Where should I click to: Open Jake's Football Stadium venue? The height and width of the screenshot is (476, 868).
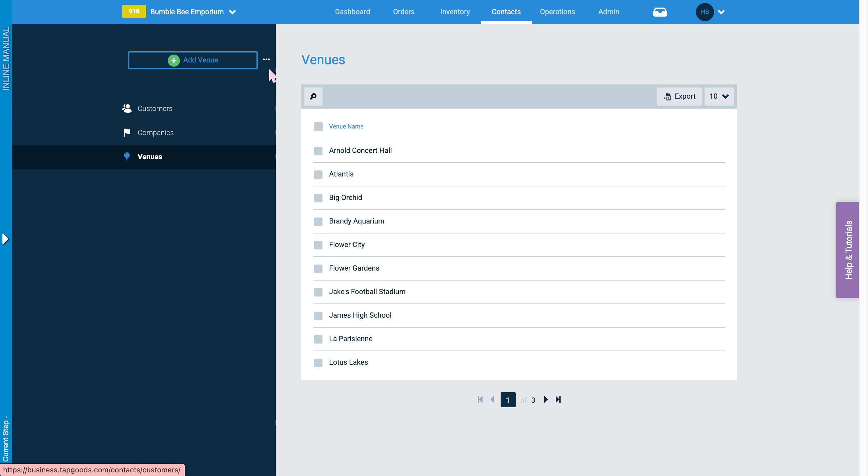coord(367,292)
